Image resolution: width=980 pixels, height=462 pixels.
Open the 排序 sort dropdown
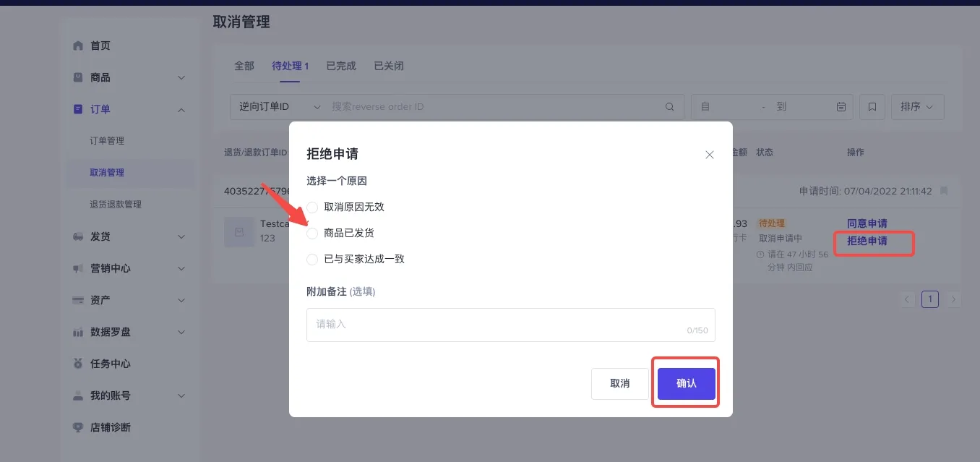coord(917,107)
